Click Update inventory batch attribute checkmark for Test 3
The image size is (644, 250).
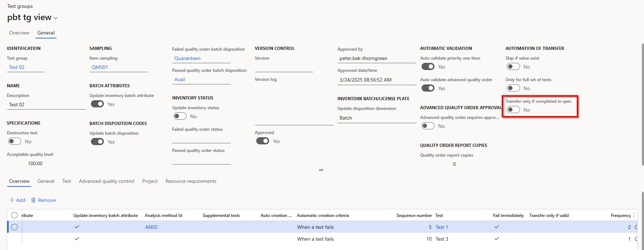[x=77, y=239]
